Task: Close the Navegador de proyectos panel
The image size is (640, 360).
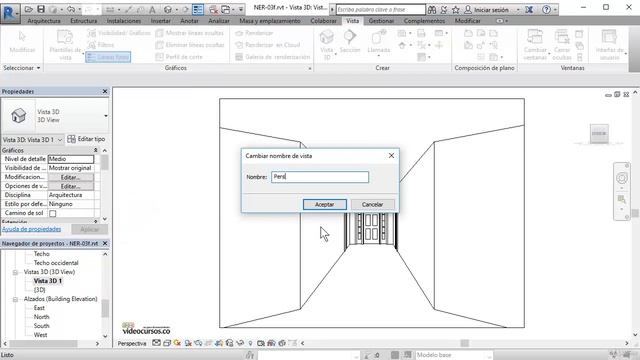Action: click(105, 243)
